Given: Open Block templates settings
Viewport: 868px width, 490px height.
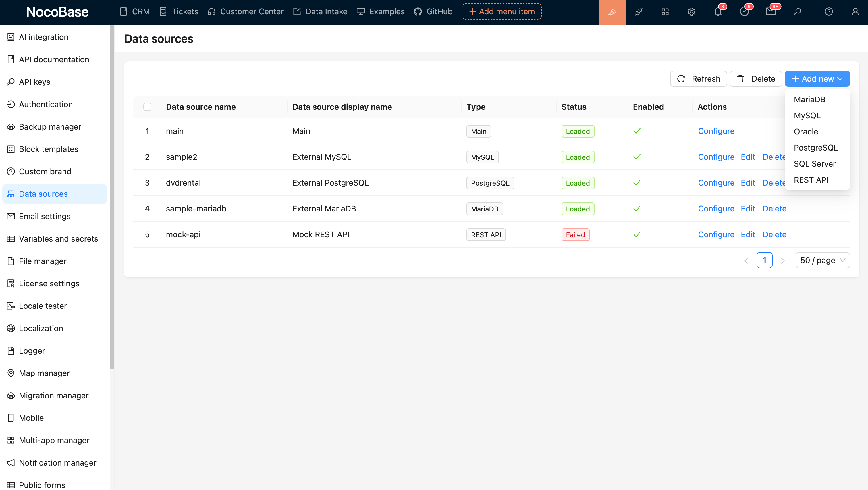Looking at the screenshot, I should point(55,149).
